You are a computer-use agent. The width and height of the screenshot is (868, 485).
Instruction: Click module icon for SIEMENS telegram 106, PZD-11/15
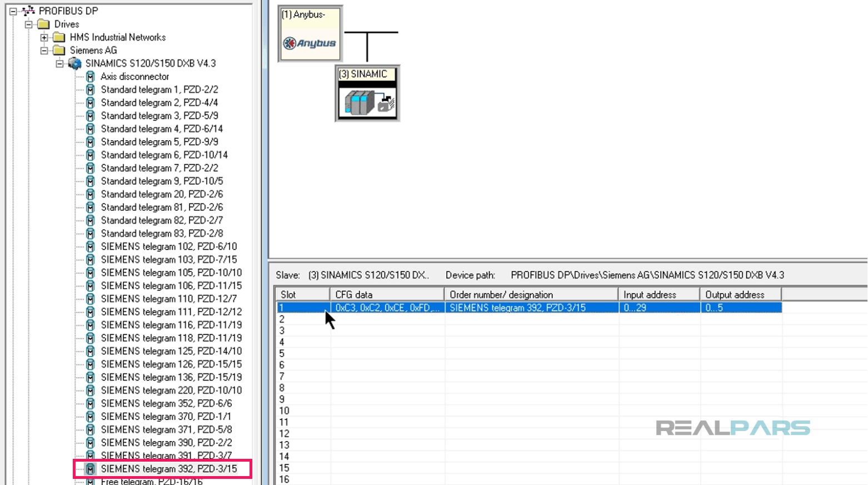[91, 286]
